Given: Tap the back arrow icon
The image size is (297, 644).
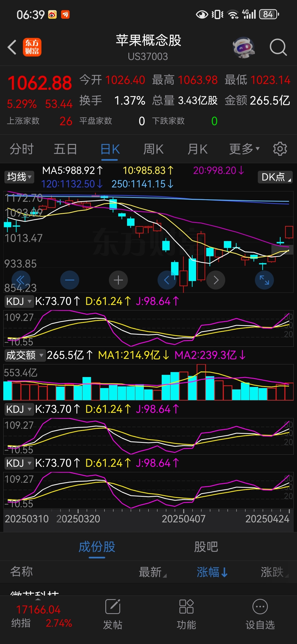Looking at the screenshot, I should pos(12,47).
